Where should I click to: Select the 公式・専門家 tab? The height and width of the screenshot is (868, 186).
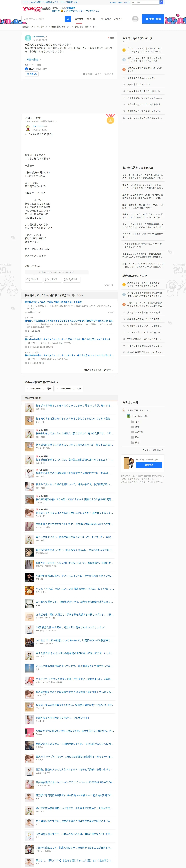(105, 19)
